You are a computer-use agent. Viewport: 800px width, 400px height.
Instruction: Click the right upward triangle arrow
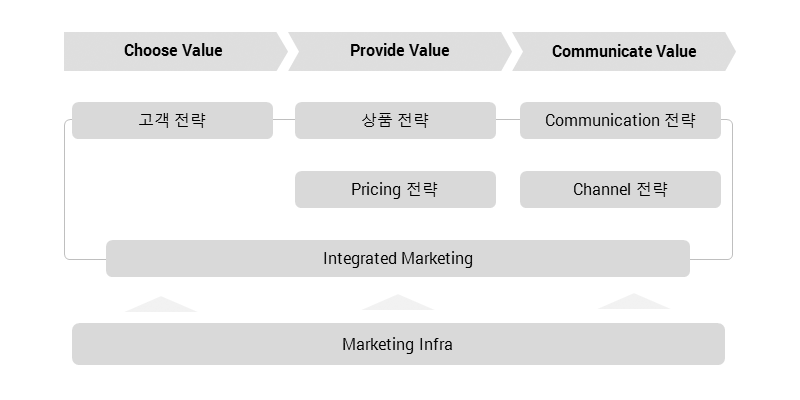(x=634, y=302)
